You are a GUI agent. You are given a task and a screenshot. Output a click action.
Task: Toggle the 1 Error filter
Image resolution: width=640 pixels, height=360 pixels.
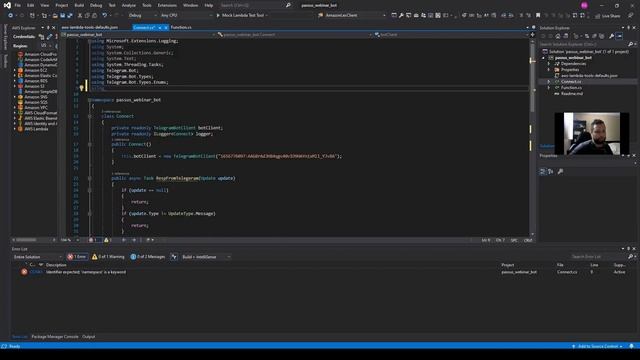(77, 257)
